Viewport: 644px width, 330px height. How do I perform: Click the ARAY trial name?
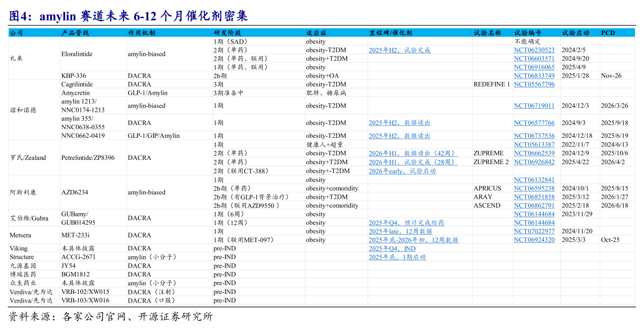[x=483, y=197]
